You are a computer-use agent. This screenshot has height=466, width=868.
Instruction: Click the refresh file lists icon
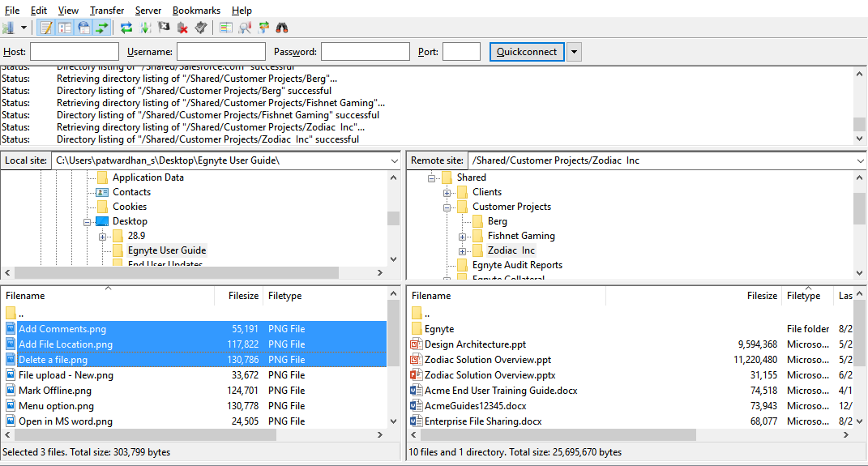coord(126,28)
